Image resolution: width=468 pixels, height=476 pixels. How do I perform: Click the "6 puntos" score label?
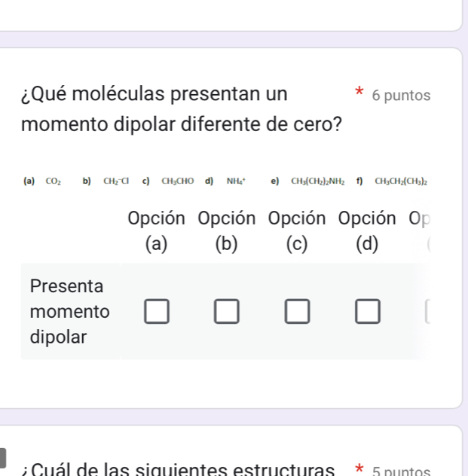coord(401,96)
